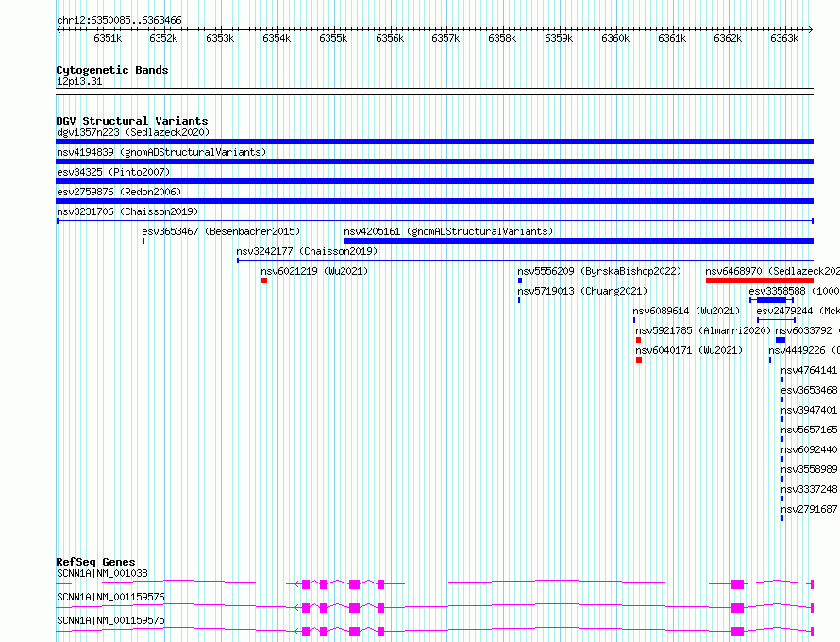Click the RefSeq Genes track title
This screenshot has width=840, height=642.
pos(95,562)
